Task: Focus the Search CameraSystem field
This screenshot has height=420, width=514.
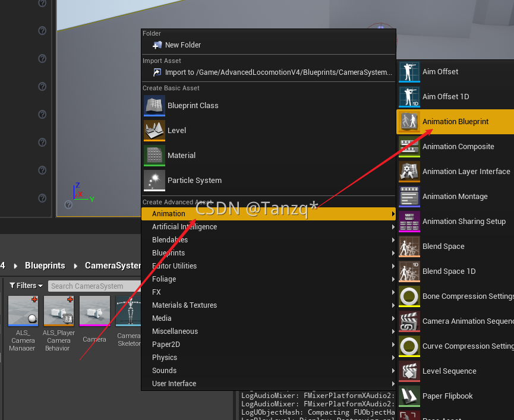Action: click(94, 286)
